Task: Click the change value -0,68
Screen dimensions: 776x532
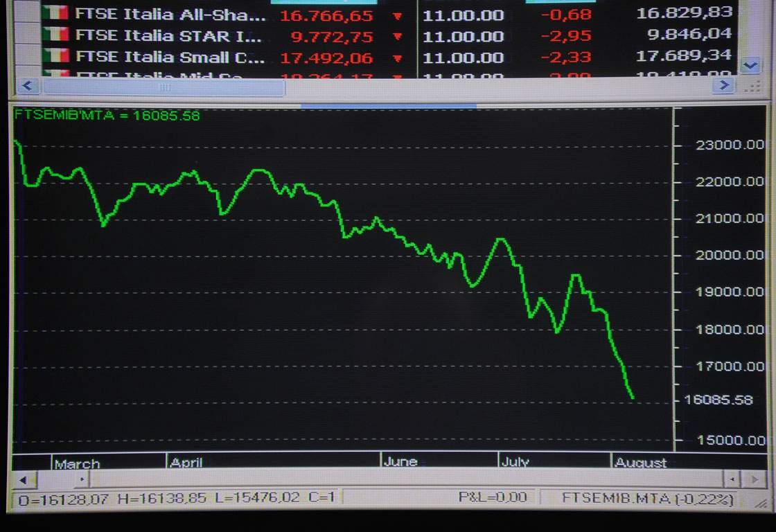Action: [566, 15]
